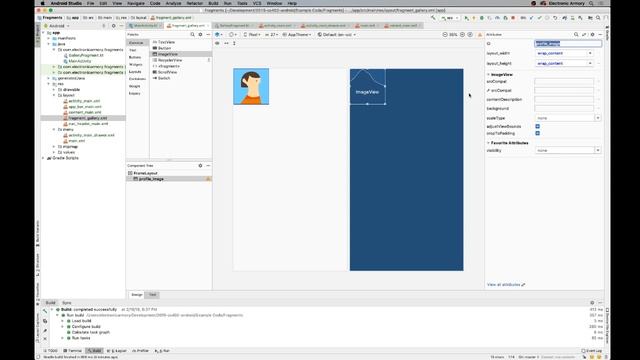Click Search Everywhere magnifier in toolbar
This screenshot has width=640, height=360.
[x=598, y=18]
